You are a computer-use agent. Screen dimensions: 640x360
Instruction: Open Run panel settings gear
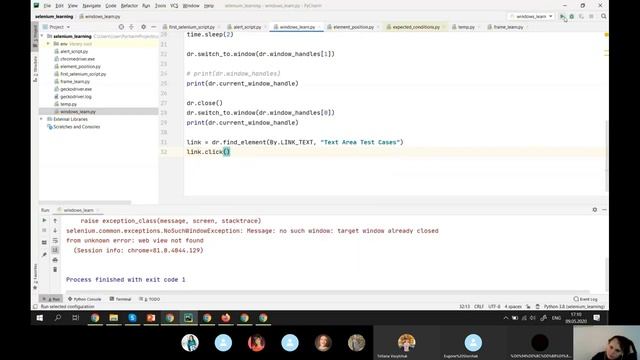coord(595,210)
